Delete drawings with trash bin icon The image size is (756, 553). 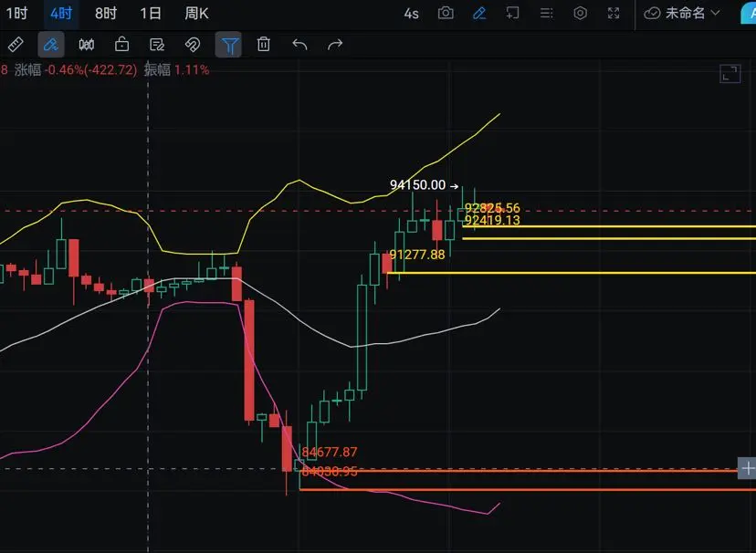pos(263,45)
